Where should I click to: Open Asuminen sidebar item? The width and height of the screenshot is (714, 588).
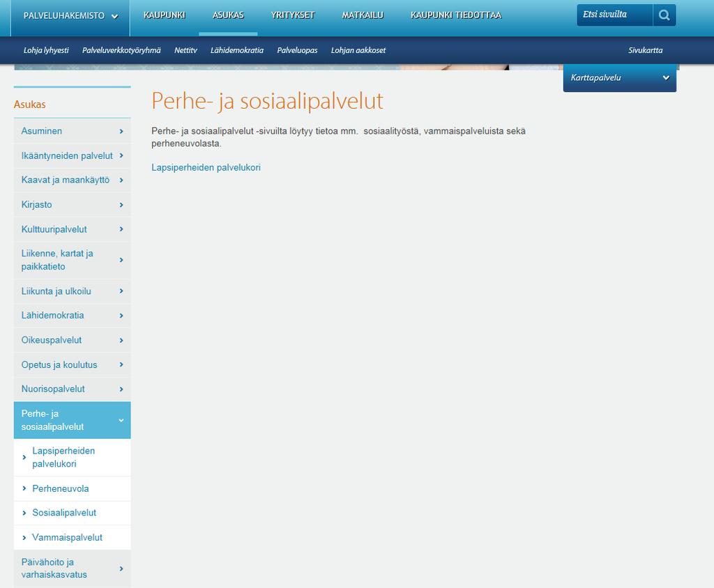[x=72, y=131]
